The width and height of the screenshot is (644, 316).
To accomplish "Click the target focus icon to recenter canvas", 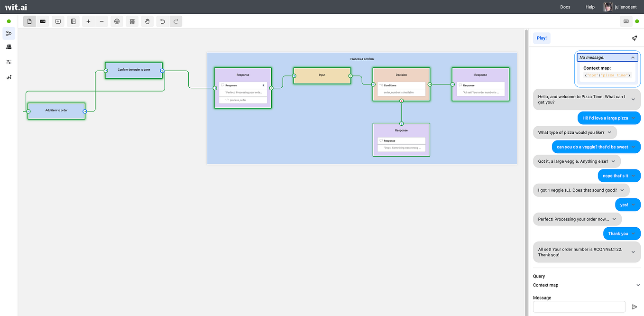I will [x=117, y=21].
